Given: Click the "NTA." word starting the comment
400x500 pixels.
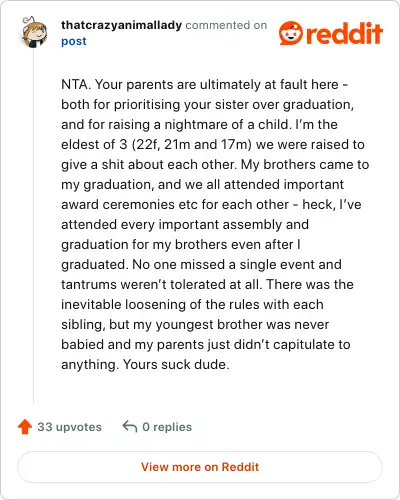Looking at the screenshot, I should click(x=76, y=84).
